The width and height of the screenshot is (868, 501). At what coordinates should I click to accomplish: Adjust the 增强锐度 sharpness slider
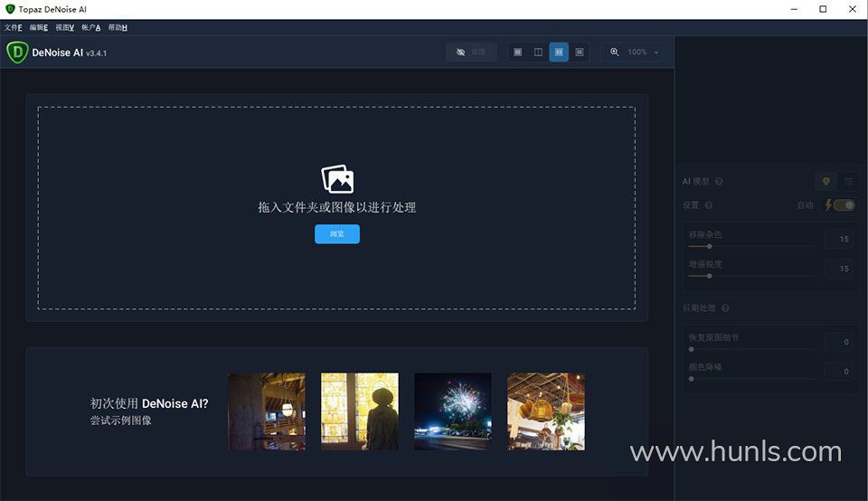[x=751, y=276]
